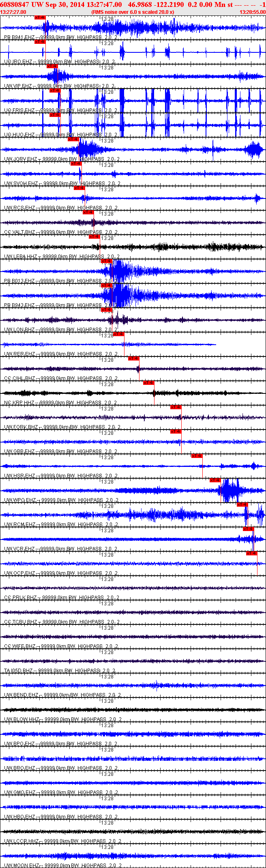Click the UW.WPO.EHZ station label
Image resolution: width=266 pixels, height=868 pixels.
[20, 500]
